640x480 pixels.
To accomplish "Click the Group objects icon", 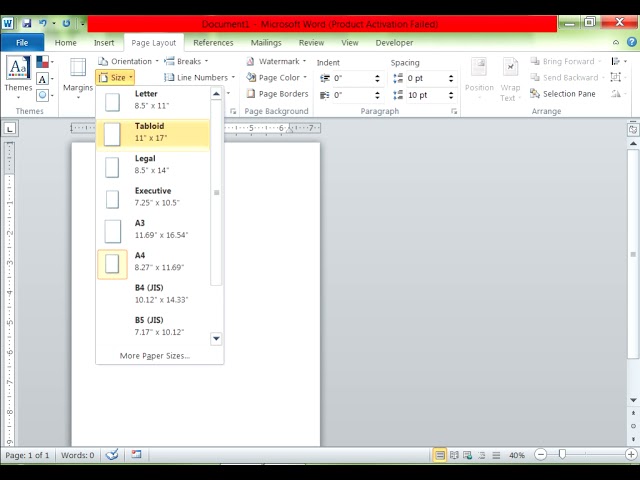I will pos(616,77).
